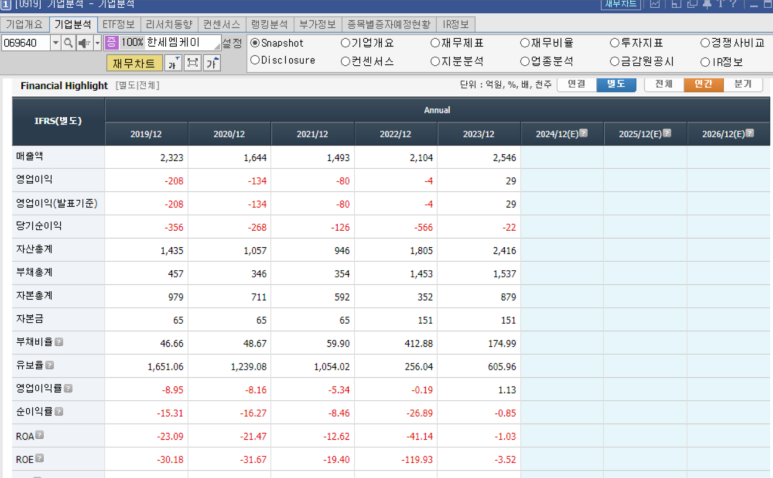Select the 경쟁사비교 radio button
Image resolution: width=773 pixels, height=478 pixels.
pos(705,43)
